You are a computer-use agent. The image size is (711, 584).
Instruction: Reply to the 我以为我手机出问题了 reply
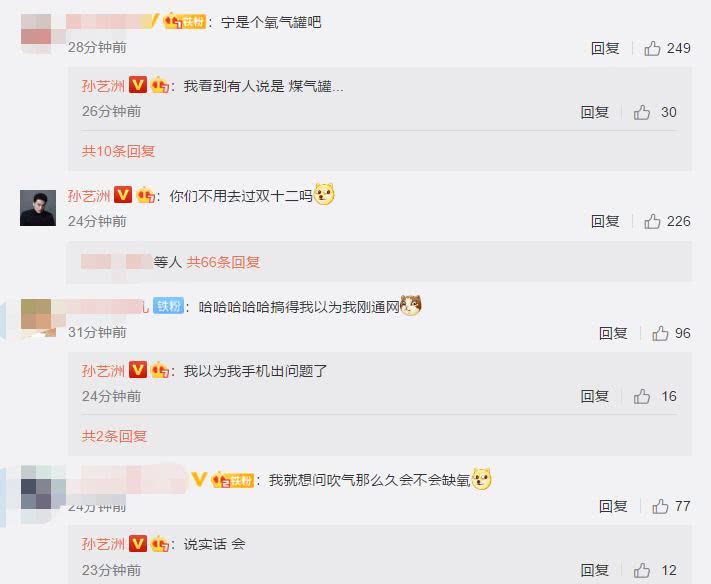point(594,396)
